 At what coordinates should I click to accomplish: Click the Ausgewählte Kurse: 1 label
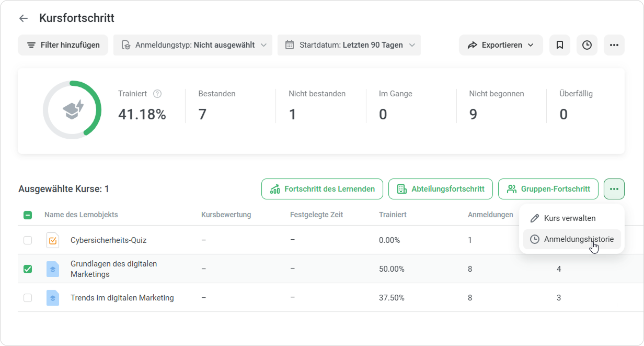64,189
